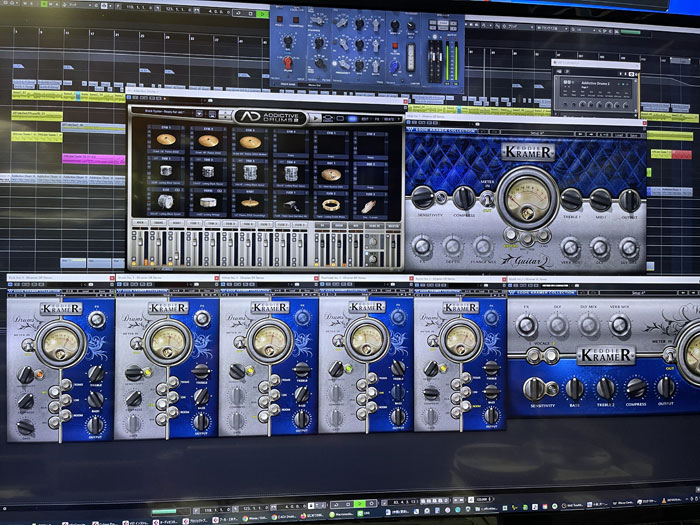Click the Snare drum kitpiece thumbnail

[x=208, y=203]
